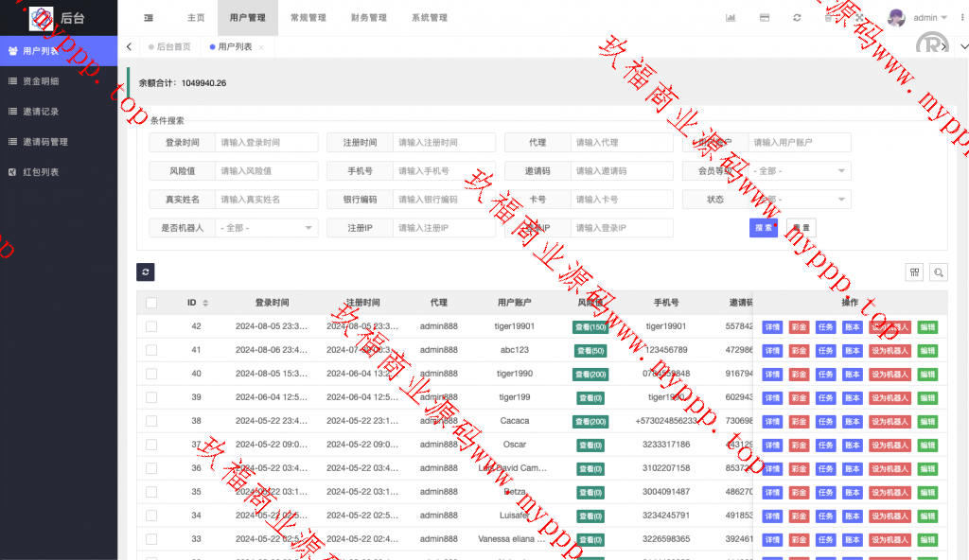This screenshot has width=969, height=560.
Task: Click the search magnifier icon above the table
Action: coord(939,272)
